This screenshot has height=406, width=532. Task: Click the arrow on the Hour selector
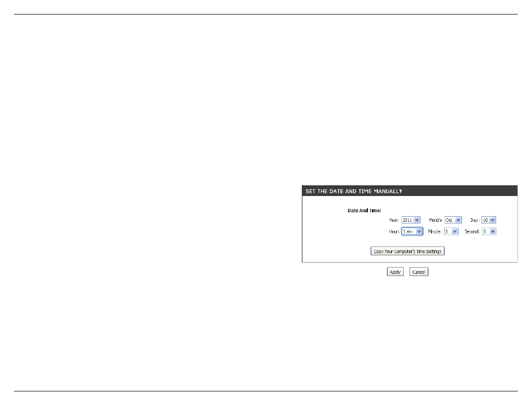pos(419,231)
